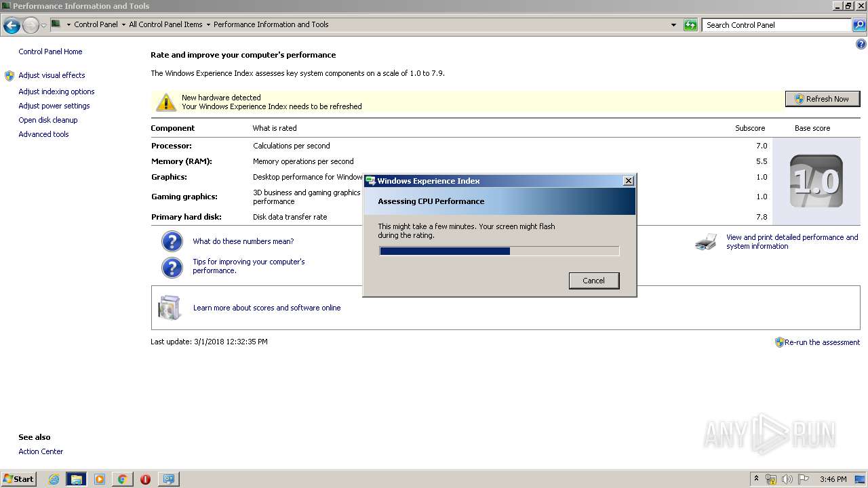Expand the dropdown arrow before Control Panel
This screenshot has width=868, height=488.
(x=68, y=25)
